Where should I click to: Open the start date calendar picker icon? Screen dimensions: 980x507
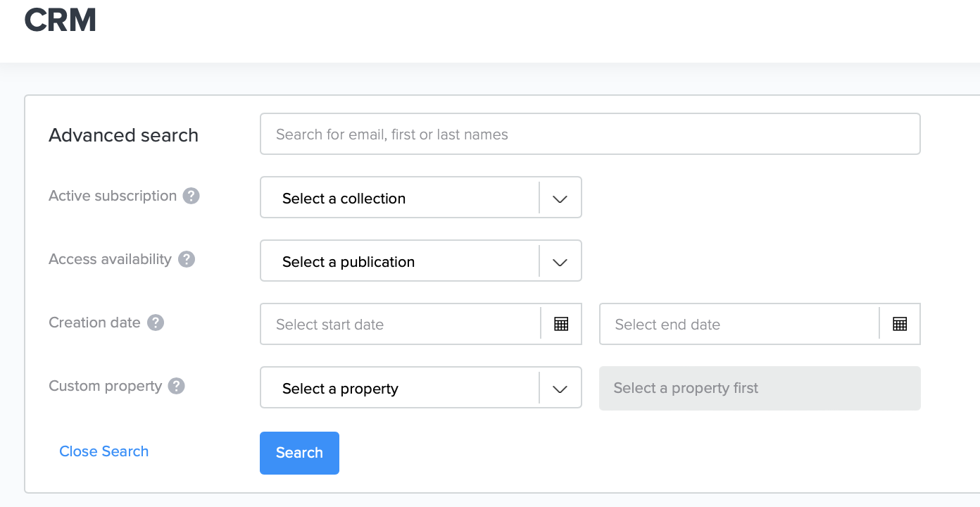pos(560,324)
